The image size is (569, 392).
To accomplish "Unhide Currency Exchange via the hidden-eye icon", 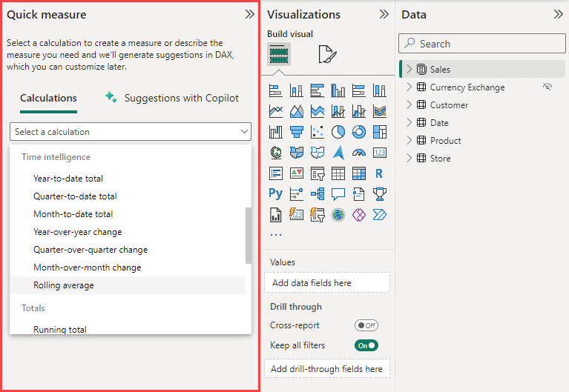I will pos(547,87).
